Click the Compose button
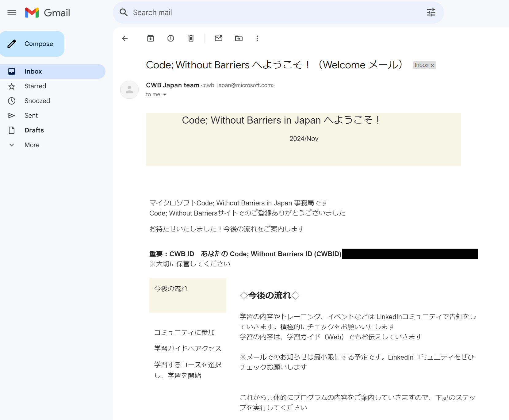Screen dimensions: 509x420 pyautogui.click(x=32, y=44)
